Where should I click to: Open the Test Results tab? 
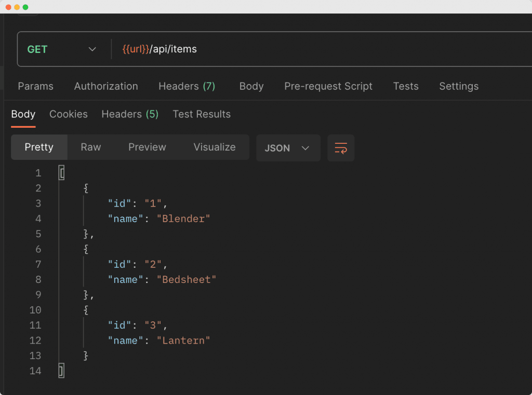click(202, 114)
